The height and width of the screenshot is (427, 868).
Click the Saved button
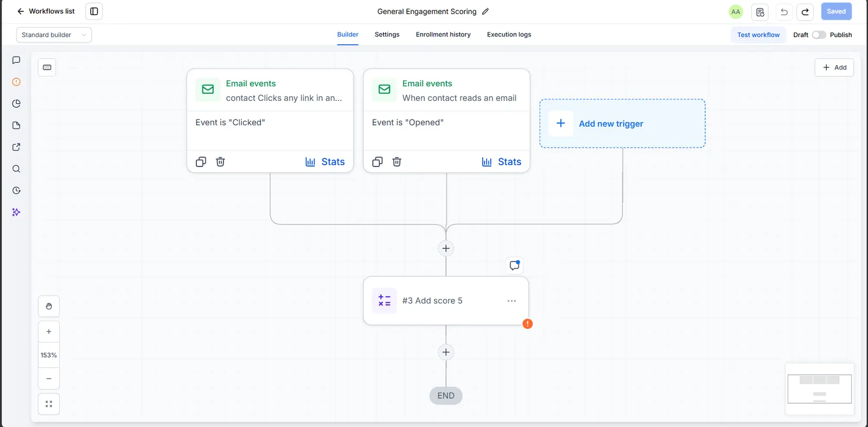coord(836,11)
